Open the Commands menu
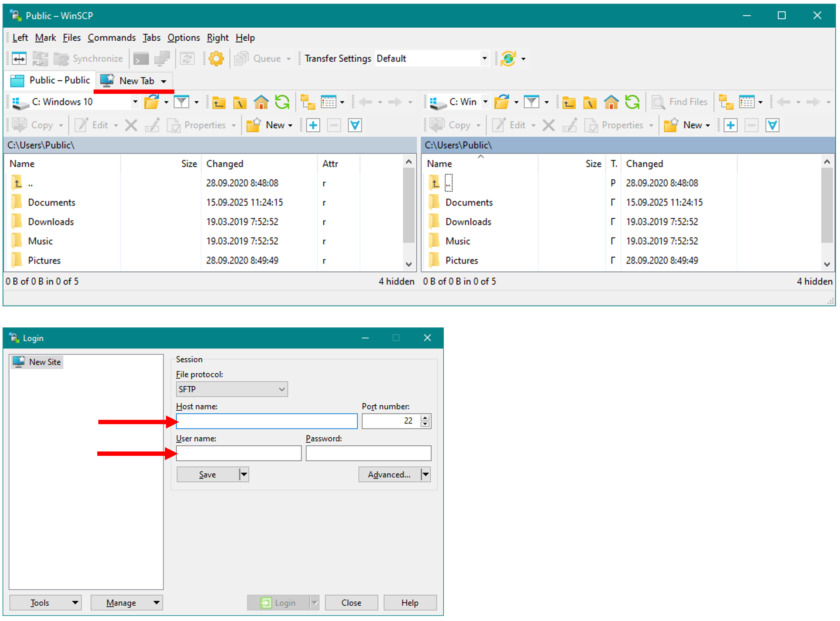The height and width of the screenshot is (621, 840). [111, 38]
